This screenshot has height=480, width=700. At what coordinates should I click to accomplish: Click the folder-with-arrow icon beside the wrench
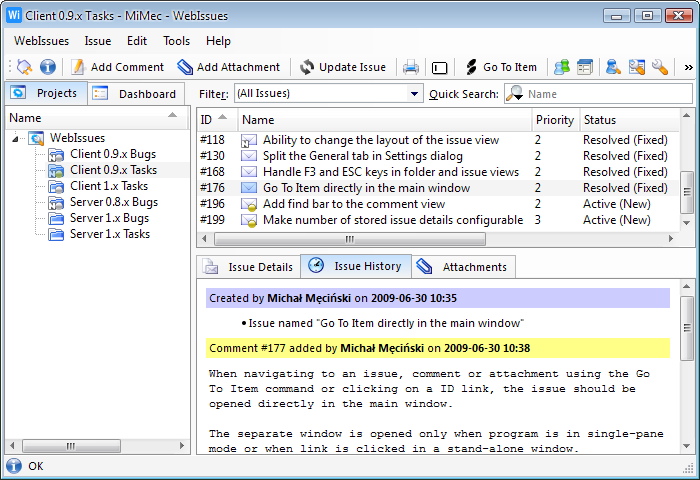(x=637, y=67)
